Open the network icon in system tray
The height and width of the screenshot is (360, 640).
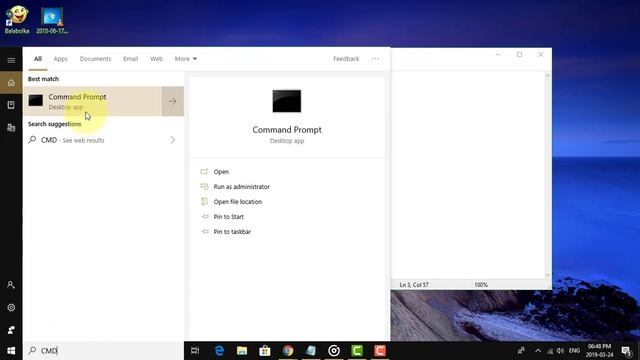550,351
